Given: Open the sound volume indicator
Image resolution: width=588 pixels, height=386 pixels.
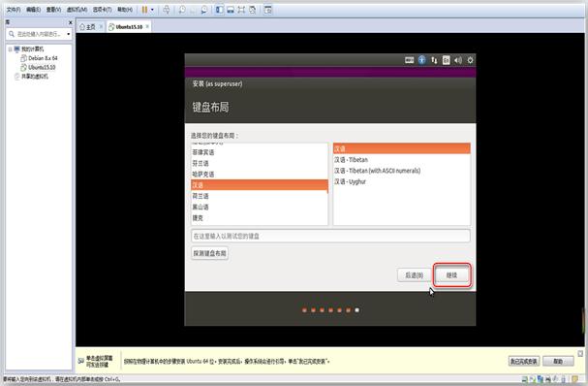Looking at the screenshot, I should (x=458, y=60).
